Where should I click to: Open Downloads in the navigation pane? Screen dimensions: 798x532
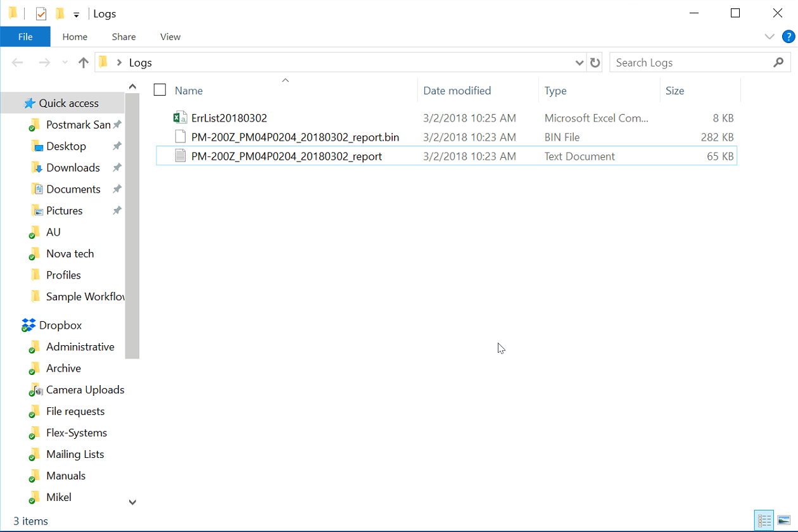point(73,168)
